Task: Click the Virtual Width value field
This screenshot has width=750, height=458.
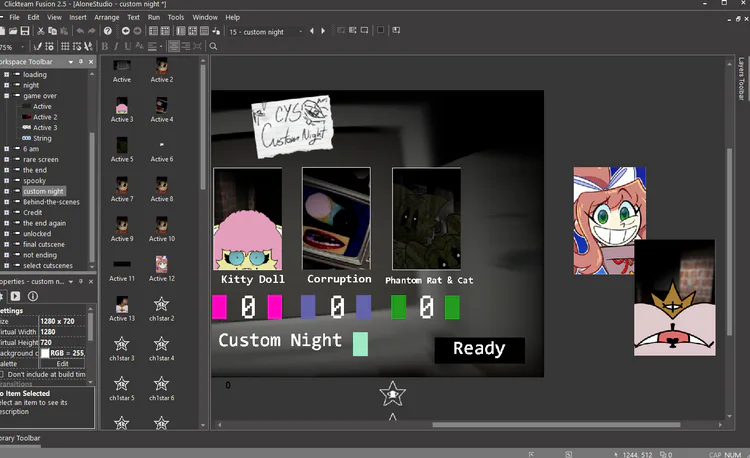Action: coord(62,332)
